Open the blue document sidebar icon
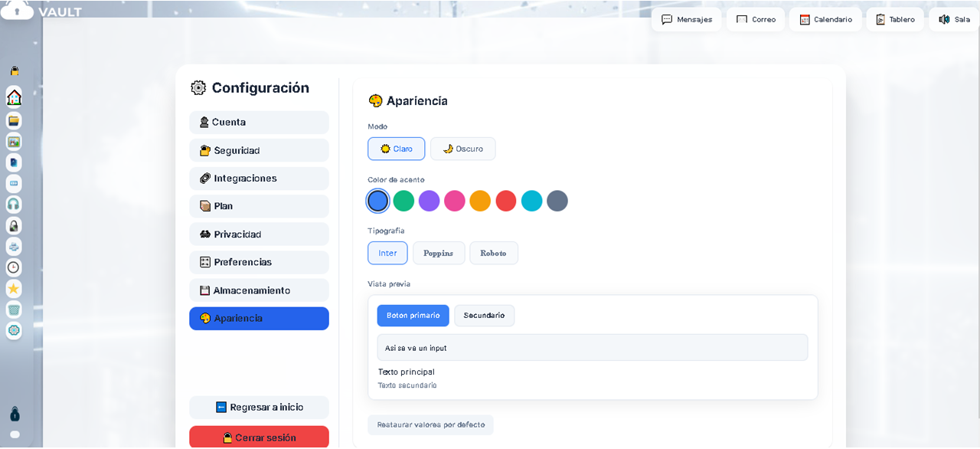The width and height of the screenshot is (980, 449). [x=14, y=162]
